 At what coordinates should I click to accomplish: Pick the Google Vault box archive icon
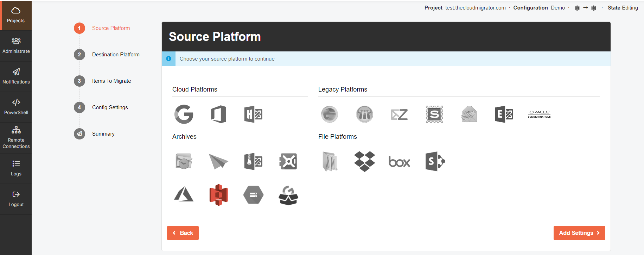pos(288,195)
